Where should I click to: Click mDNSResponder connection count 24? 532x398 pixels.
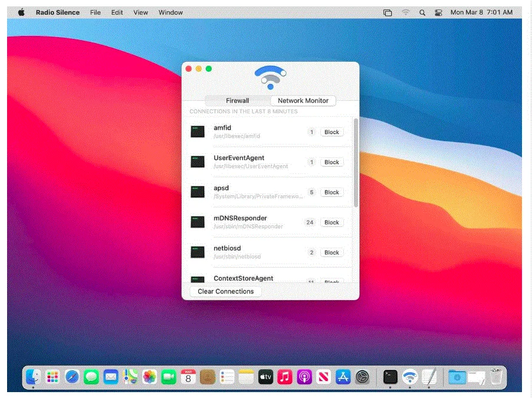[310, 222]
